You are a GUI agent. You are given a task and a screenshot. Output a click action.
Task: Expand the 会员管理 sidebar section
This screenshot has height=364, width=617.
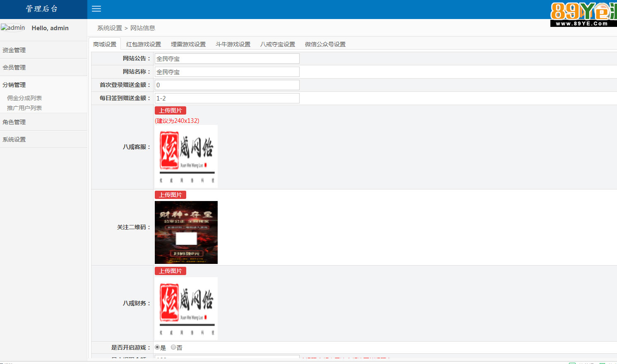43,67
